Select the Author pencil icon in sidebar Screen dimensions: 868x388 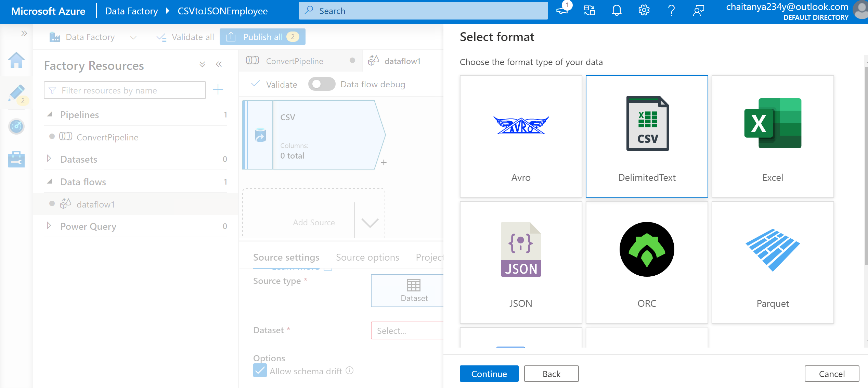(x=16, y=93)
